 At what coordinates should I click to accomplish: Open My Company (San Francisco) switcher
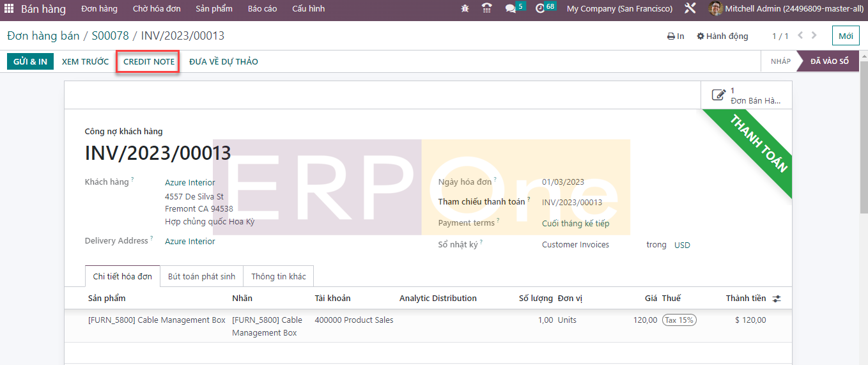coord(619,9)
